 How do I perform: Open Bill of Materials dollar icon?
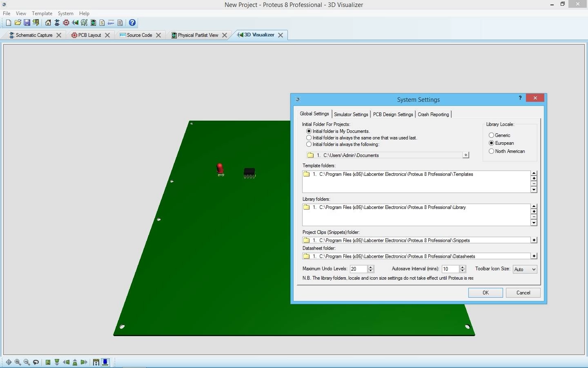click(x=102, y=23)
